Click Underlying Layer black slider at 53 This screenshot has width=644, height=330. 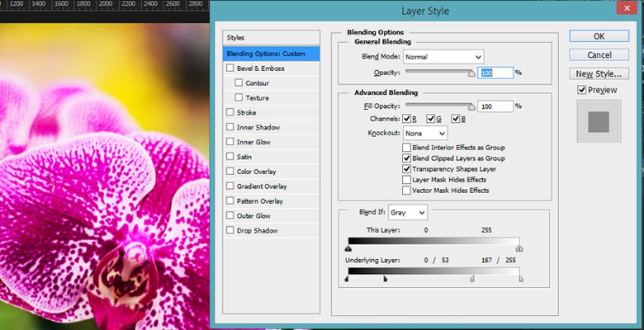click(385, 279)
